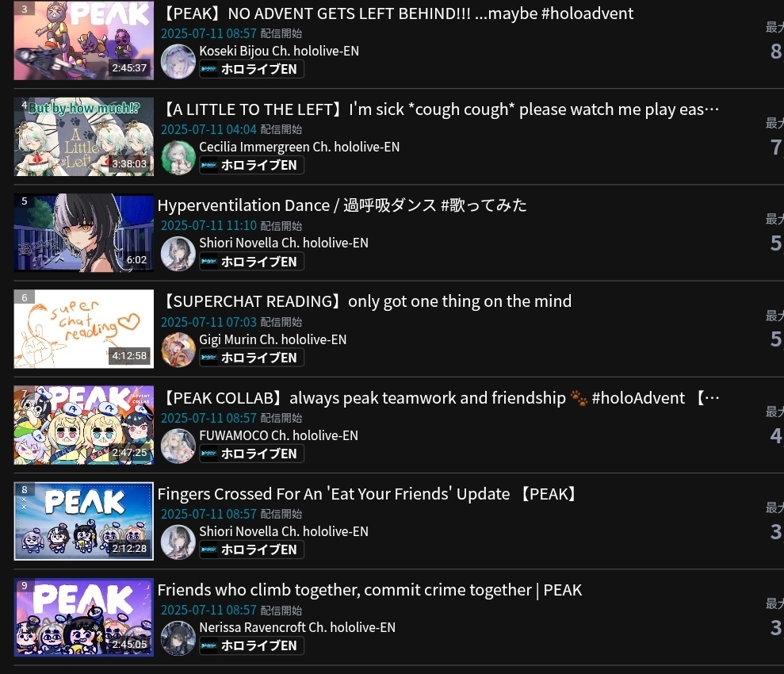This screenshot has height=674, width=784.
Task: Open the PEAK COLLAB teamwork and friendship title
Action: (440, 398)
